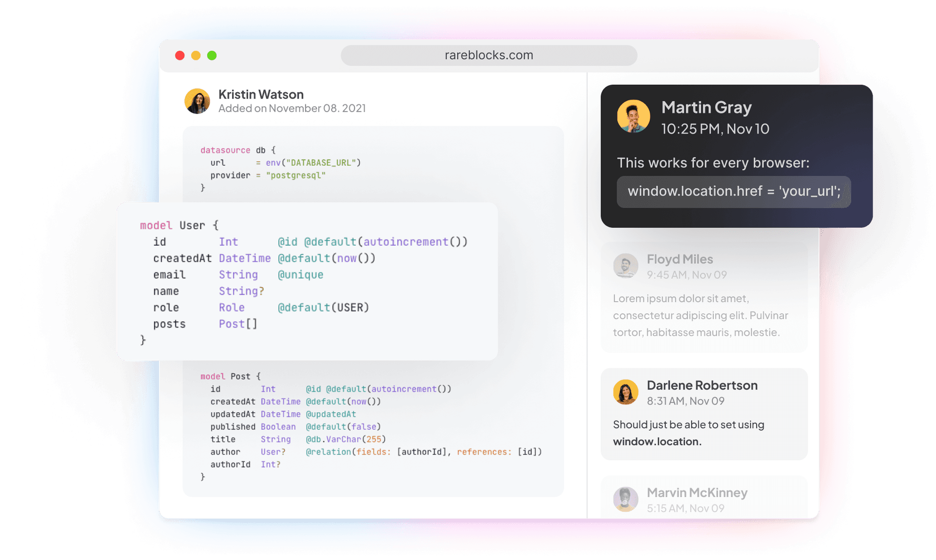This screenshot has width=936, height=560.
Task: Click Darlene Robertson's avatar
Action: [625, 392]
